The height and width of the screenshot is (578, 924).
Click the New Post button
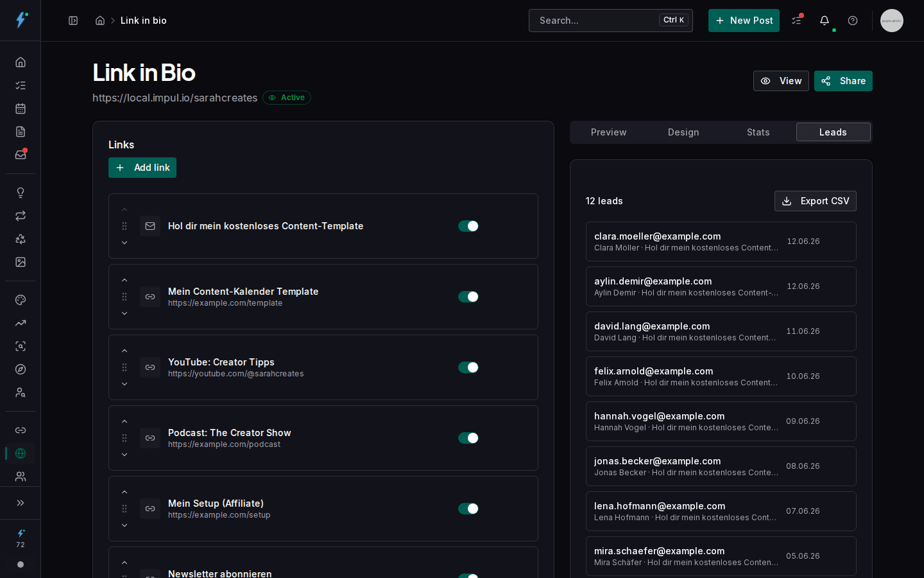click(744, 21)
